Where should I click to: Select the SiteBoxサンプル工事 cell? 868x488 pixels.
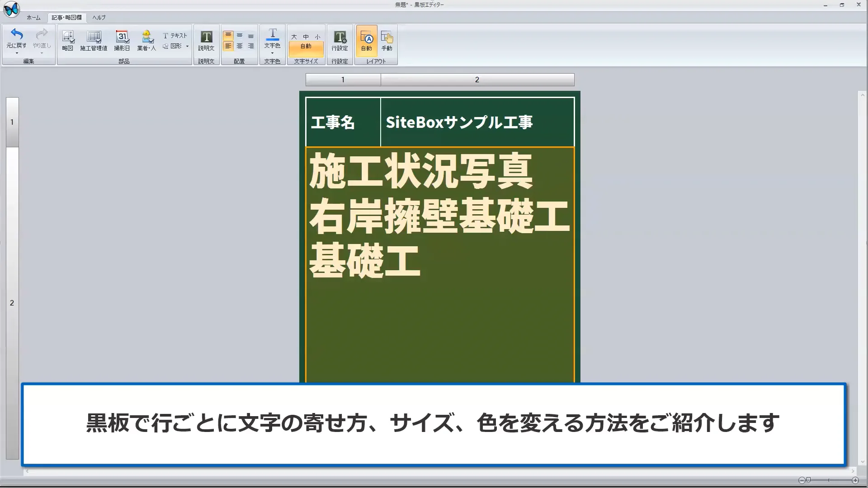(477, 122)
